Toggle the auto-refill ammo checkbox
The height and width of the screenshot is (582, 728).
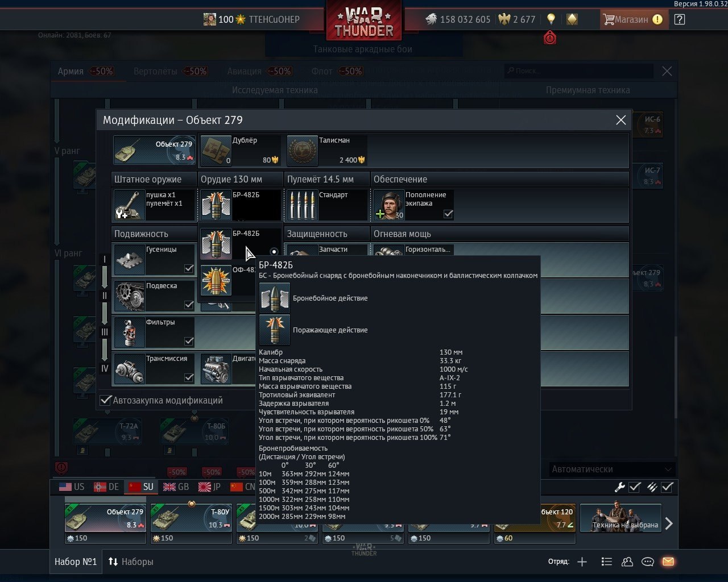click(667, 487)
